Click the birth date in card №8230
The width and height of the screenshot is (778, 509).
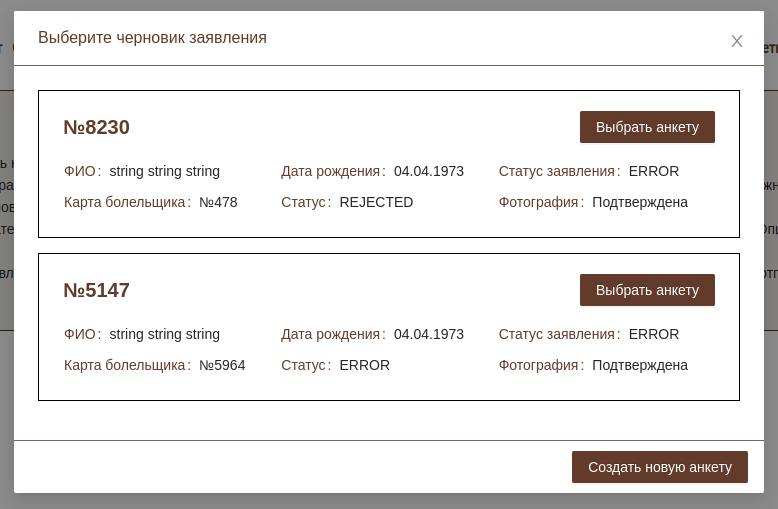point(429,171)
